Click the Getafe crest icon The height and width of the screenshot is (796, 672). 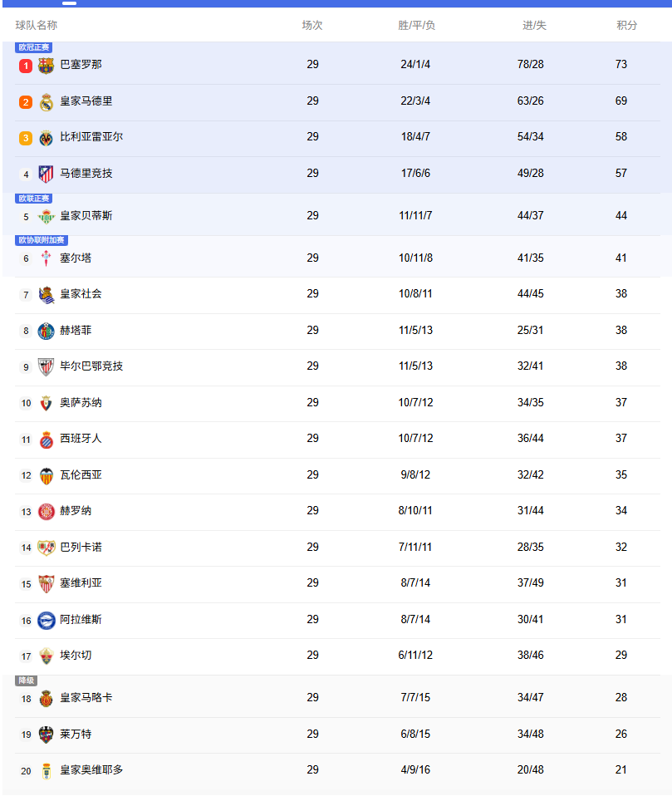[x=46, y=331]
